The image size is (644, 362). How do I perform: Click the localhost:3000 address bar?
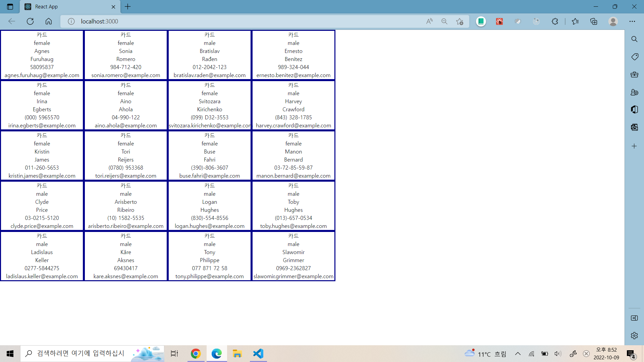click(x=235, y=21)
